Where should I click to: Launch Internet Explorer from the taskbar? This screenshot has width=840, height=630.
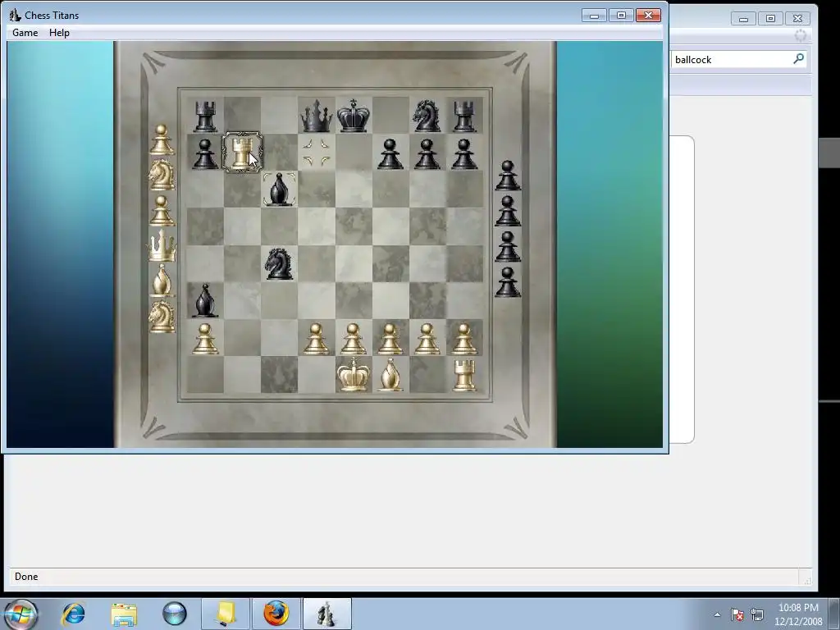(x=73, y=614)
